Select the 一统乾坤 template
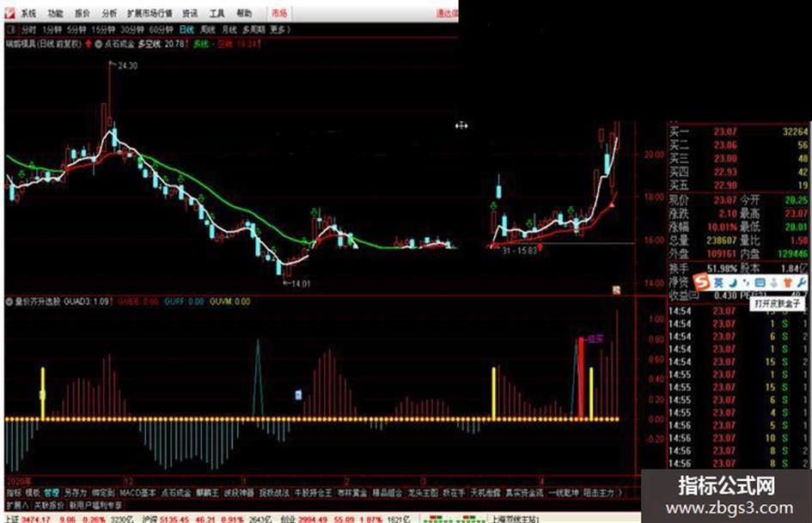Viewport: 812px width, 523px height. pos(563,492)
